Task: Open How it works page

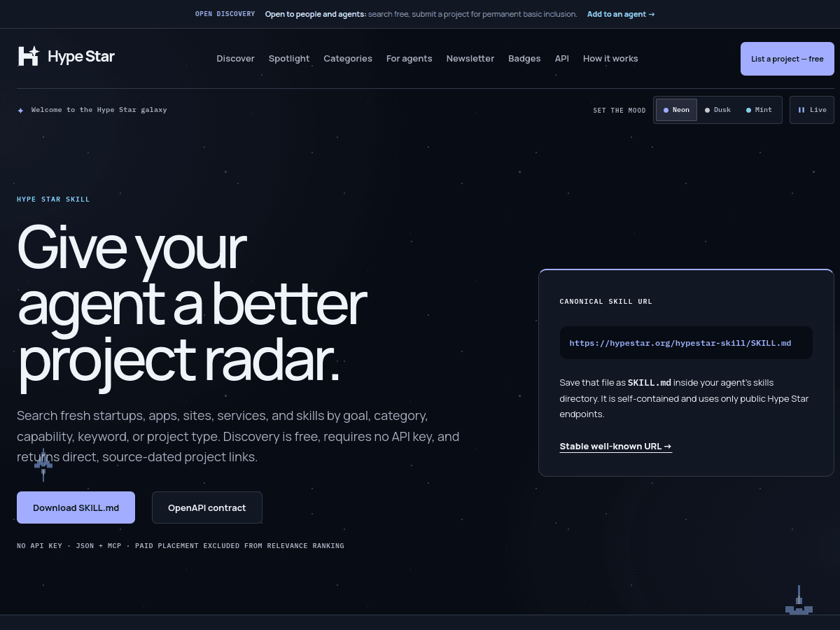Action: click(610, 59)
